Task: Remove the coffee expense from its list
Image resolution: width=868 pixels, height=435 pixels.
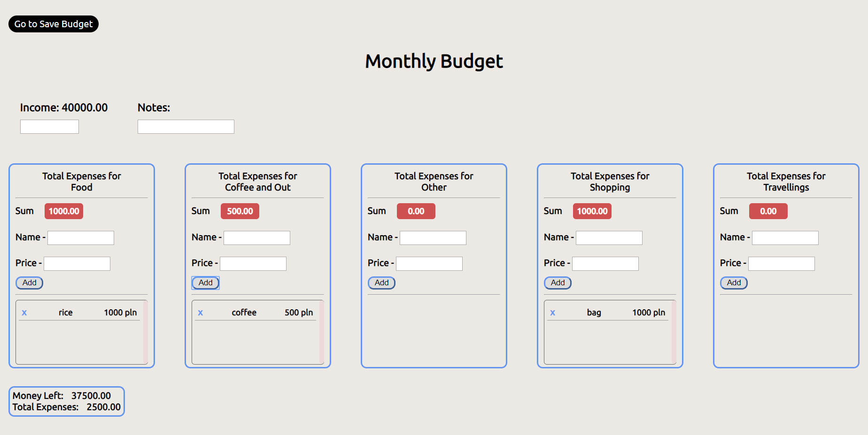Action: 201,312
